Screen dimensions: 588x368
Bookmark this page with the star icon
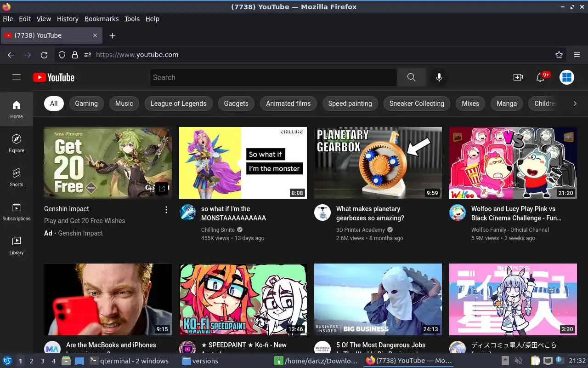click(x=559, y=55)
